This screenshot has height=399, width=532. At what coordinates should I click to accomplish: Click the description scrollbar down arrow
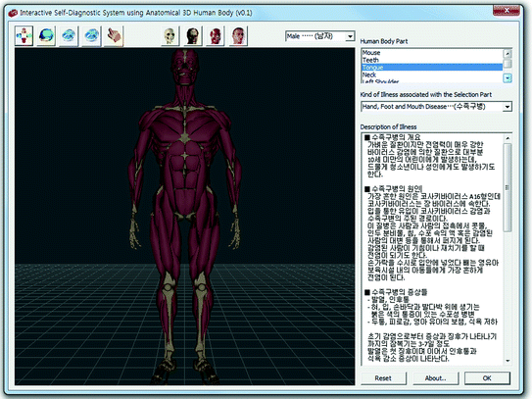pos(508,361)
